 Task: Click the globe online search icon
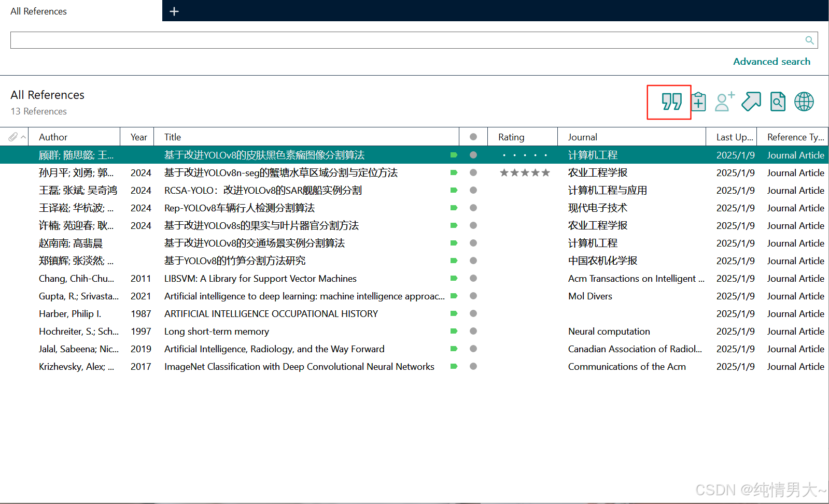[x=804, y=102]
